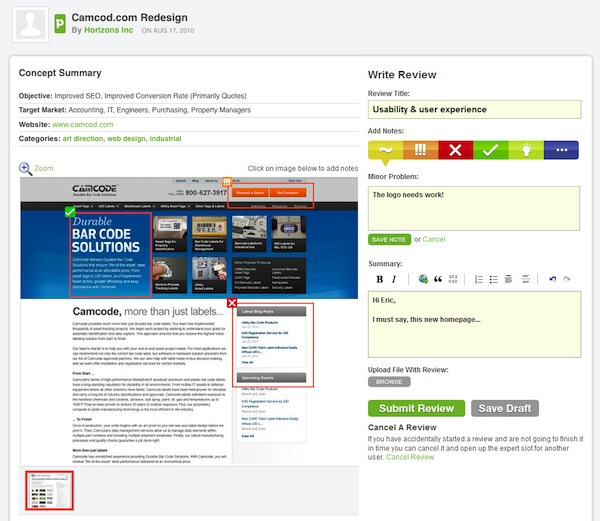Screen dimensions: 600x521
Task: Click the magnifier Zoom icon
Action: [26, 169]
